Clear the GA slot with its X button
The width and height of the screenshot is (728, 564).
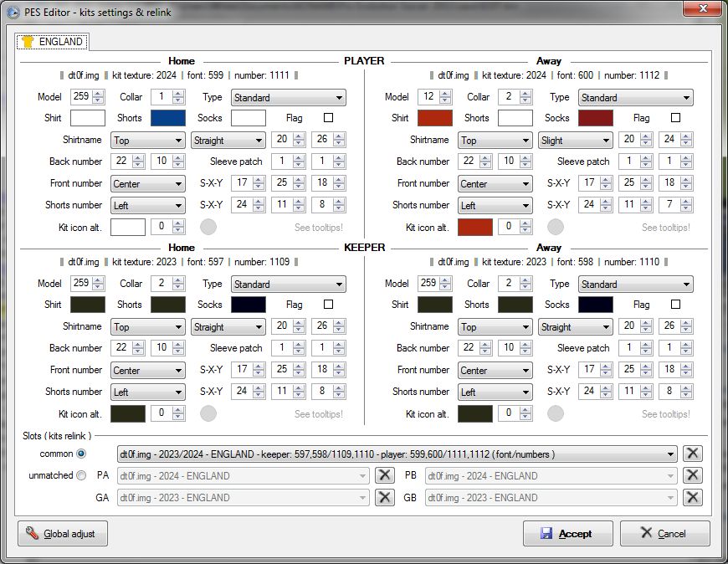pos(384,497)
